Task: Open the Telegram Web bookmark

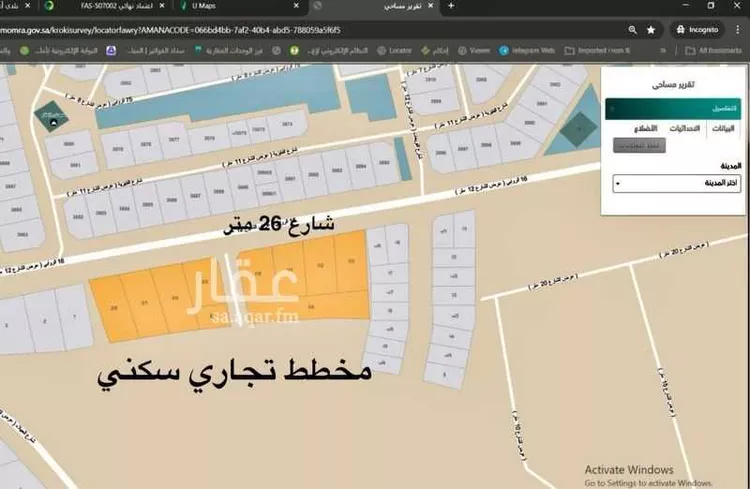Action: pyautogui.click(x=527, y=50)
